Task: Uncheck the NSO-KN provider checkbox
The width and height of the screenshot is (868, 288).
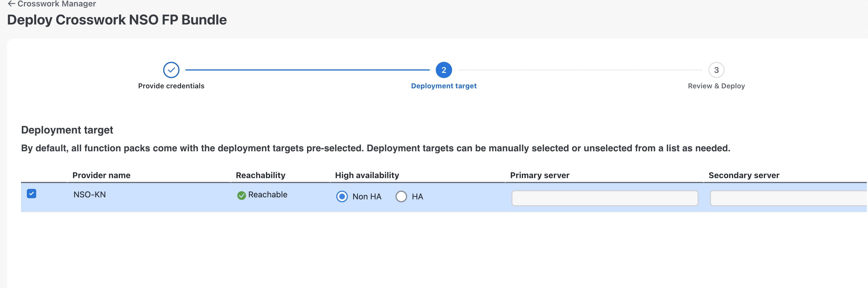Action: 31,194
